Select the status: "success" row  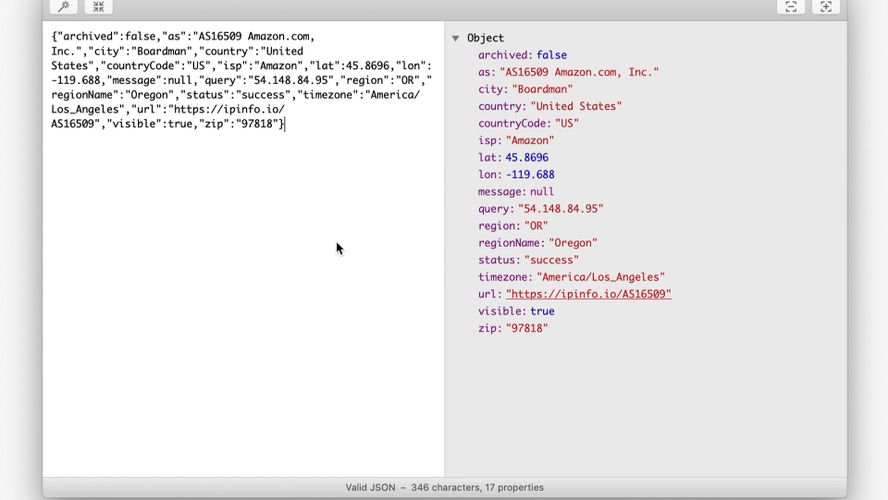[x=528, y=259]
